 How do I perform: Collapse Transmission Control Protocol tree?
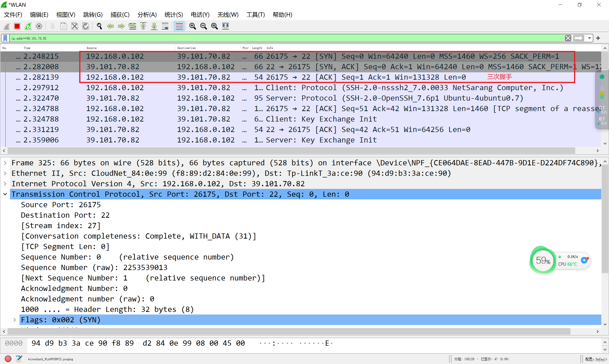tap(5, 194)
